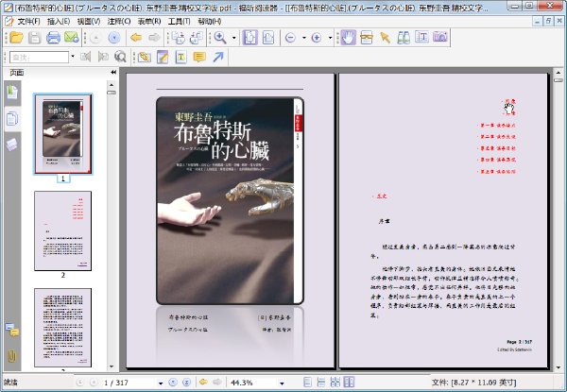Go to the next view with the gray right arrow in the toolbar

[154, 38]
